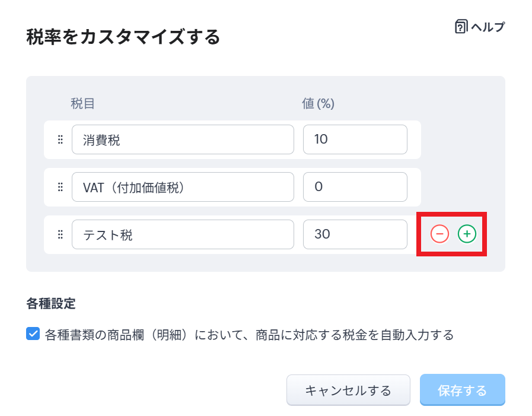The height and width of the screenshot is (416, 532).
Task: Click the 税目 column header
Action: point(83,103)
